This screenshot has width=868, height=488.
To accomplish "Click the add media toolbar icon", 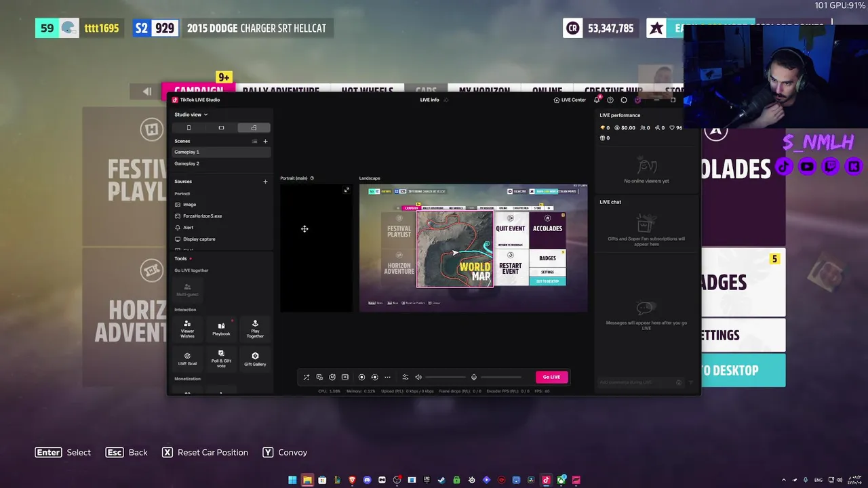I will (x=345, y=377).
